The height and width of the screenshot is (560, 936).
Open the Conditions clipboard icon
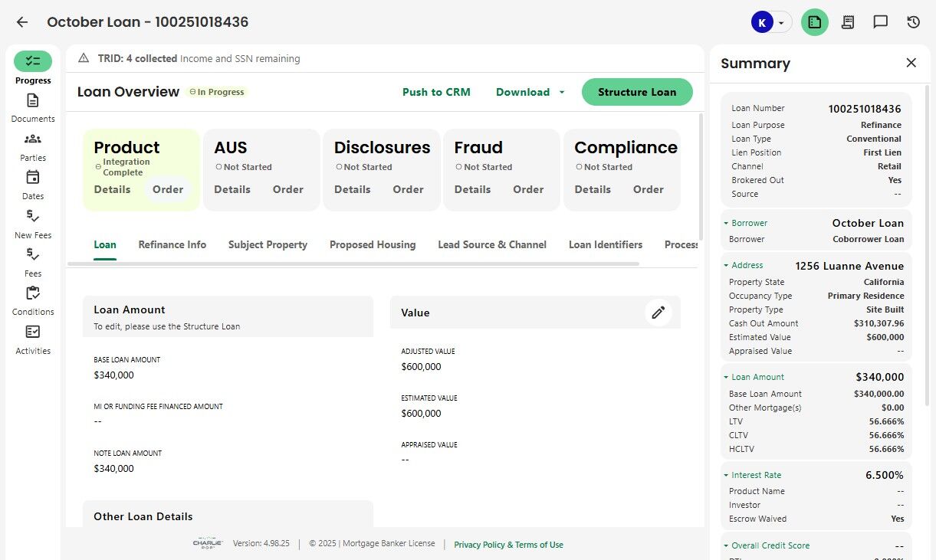tap(32, 293)
